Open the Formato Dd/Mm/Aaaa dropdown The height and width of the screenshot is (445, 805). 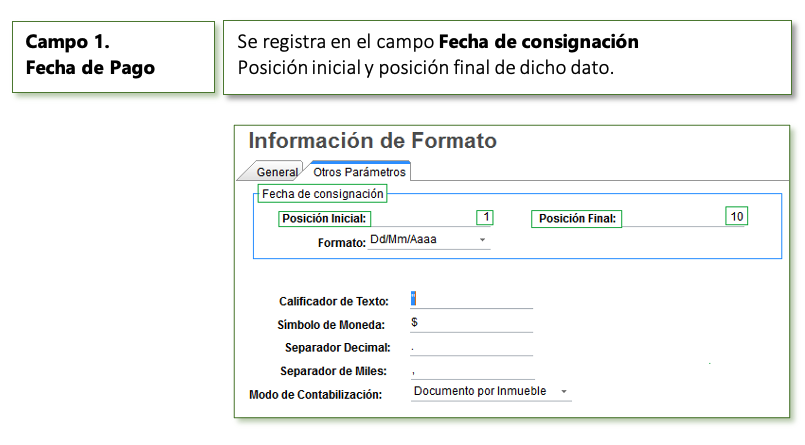[x=430, y=240]
